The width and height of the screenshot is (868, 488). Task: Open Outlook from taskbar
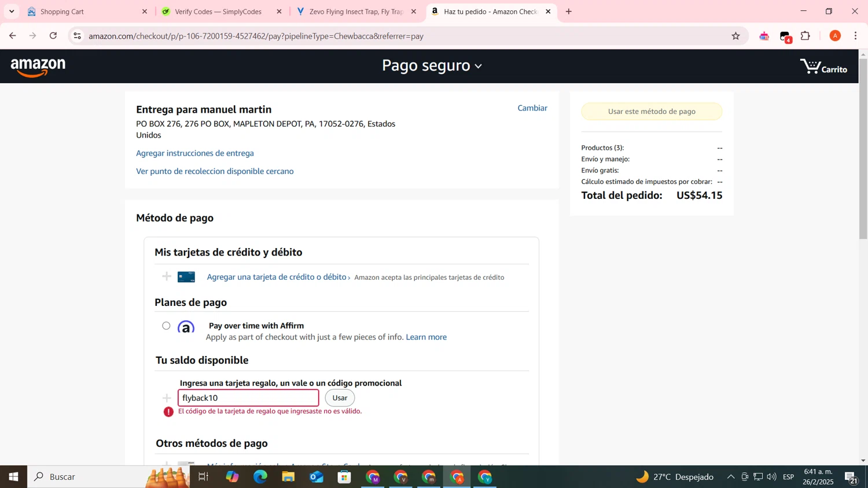click(317, 477)
